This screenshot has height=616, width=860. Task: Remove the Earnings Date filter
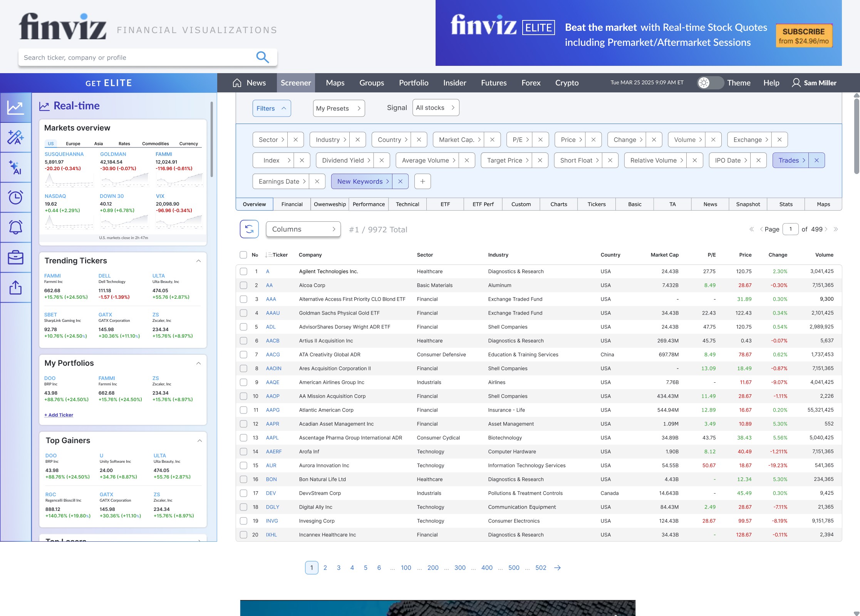tap(317, 181)
